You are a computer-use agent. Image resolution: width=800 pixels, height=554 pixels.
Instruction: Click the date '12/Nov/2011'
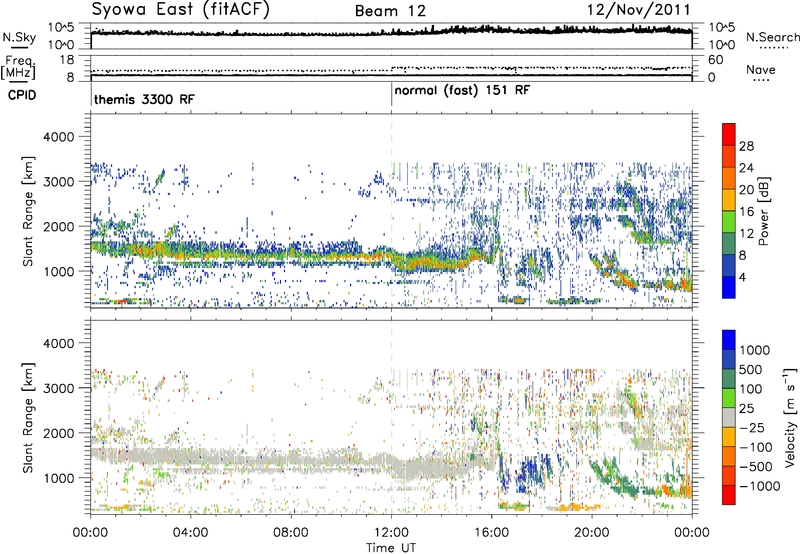(639, 10)
